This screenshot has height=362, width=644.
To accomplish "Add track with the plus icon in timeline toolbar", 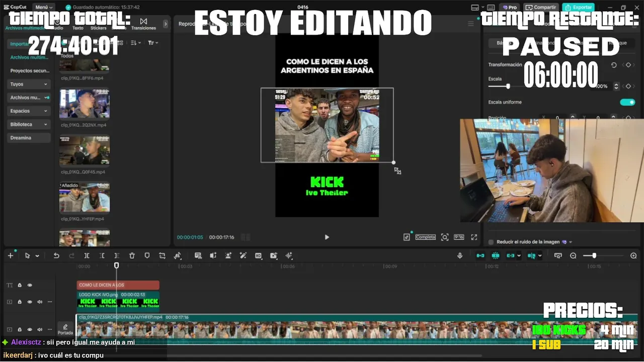I will point(10,255).
